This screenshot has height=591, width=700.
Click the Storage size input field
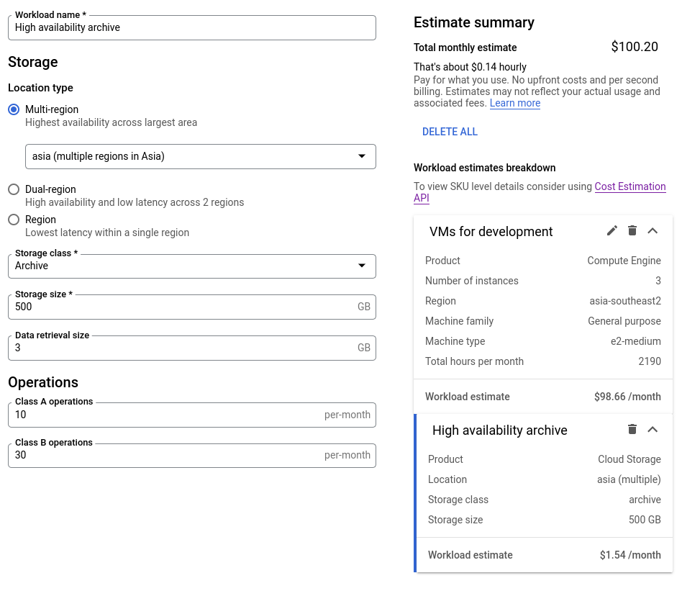tap(192, 307)
